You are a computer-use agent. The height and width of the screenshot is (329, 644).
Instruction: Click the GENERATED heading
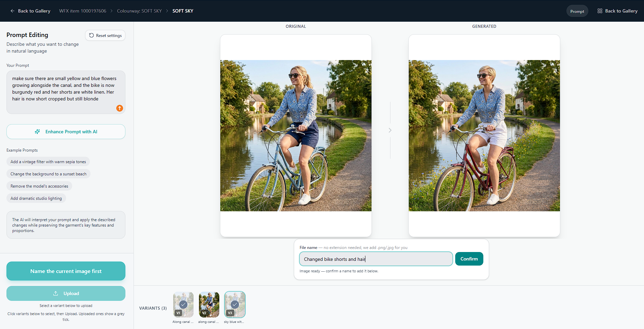484,26
